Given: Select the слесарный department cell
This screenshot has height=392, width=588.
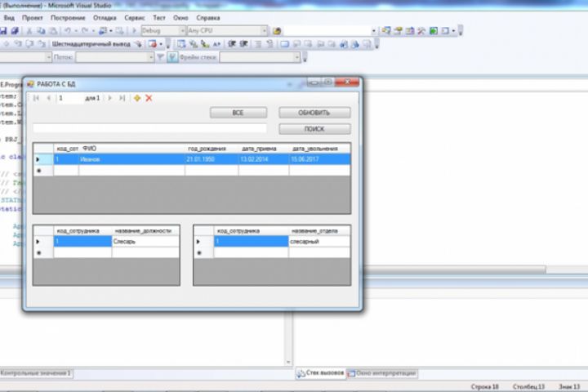Looking at the screenshot, I should tap(319, 242).
